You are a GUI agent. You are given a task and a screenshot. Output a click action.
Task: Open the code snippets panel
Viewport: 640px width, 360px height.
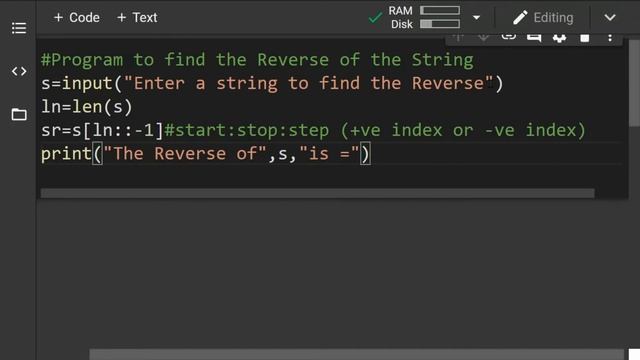(19, 71)
